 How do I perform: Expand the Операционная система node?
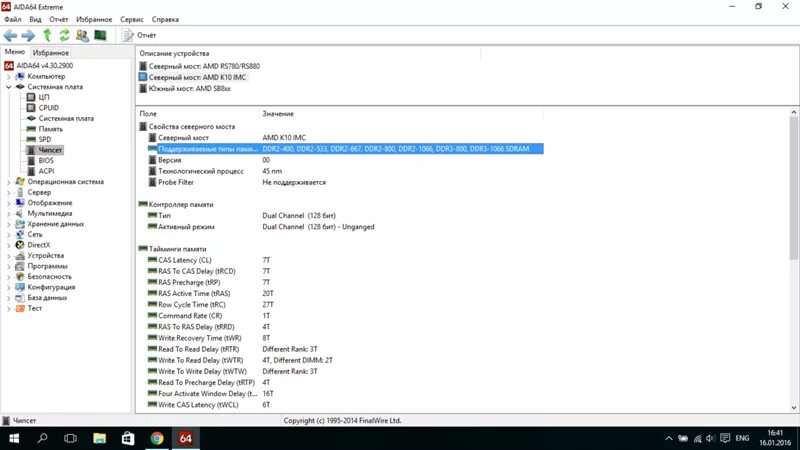[x=8, y=182]
